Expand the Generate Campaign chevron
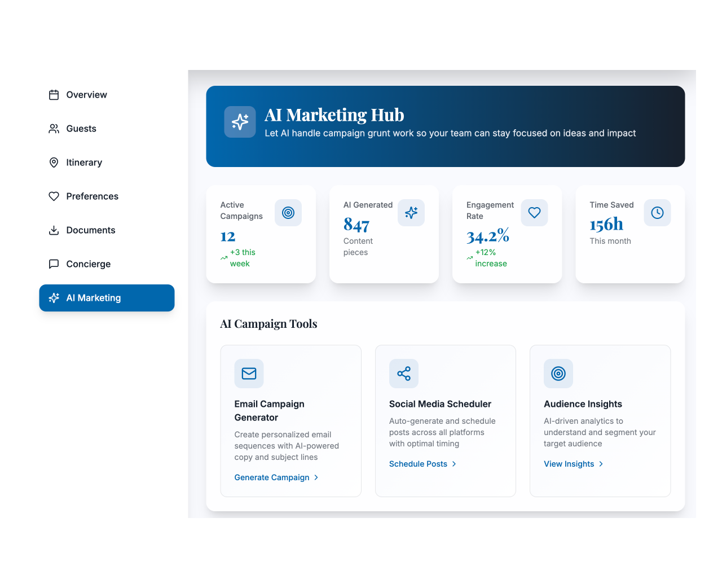 [x=316, y=477]
